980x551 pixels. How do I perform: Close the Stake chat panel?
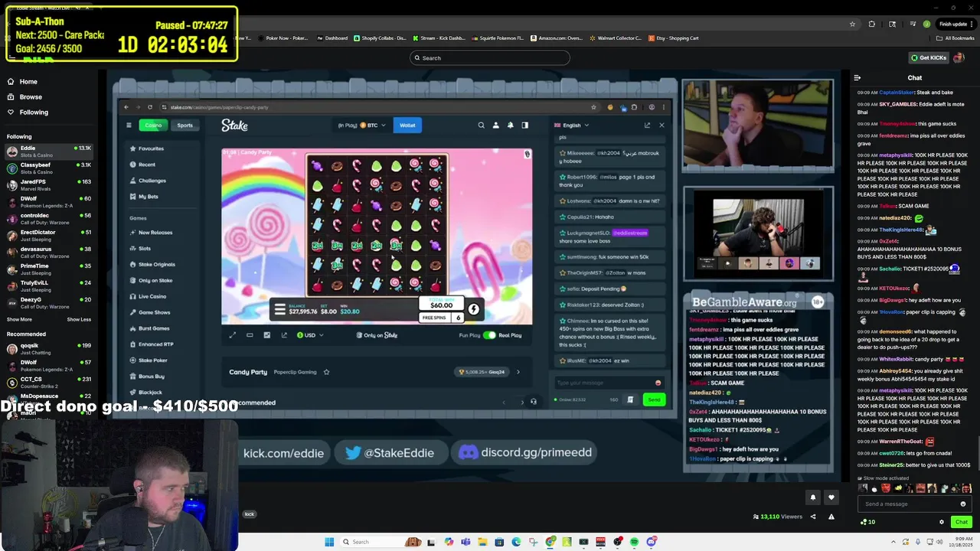[661, 126]
